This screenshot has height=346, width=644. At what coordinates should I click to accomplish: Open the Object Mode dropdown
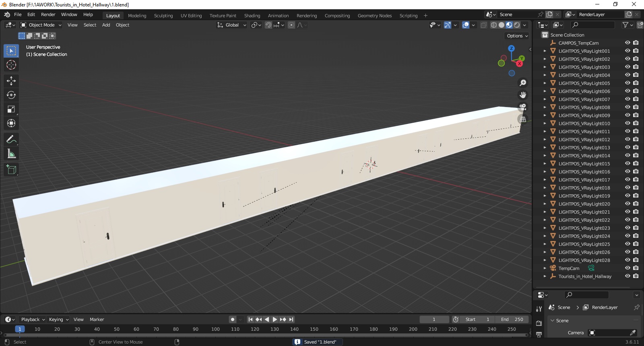pos(41,25)
